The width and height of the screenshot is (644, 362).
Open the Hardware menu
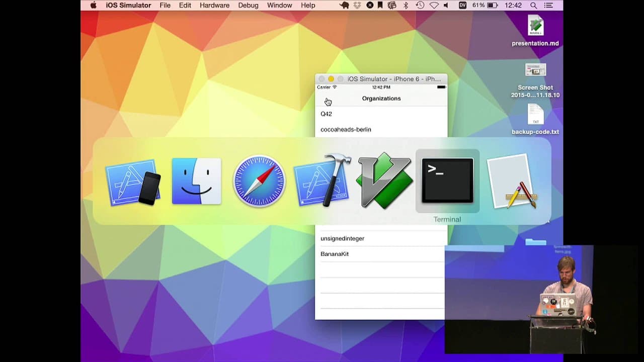coord(214,6)
